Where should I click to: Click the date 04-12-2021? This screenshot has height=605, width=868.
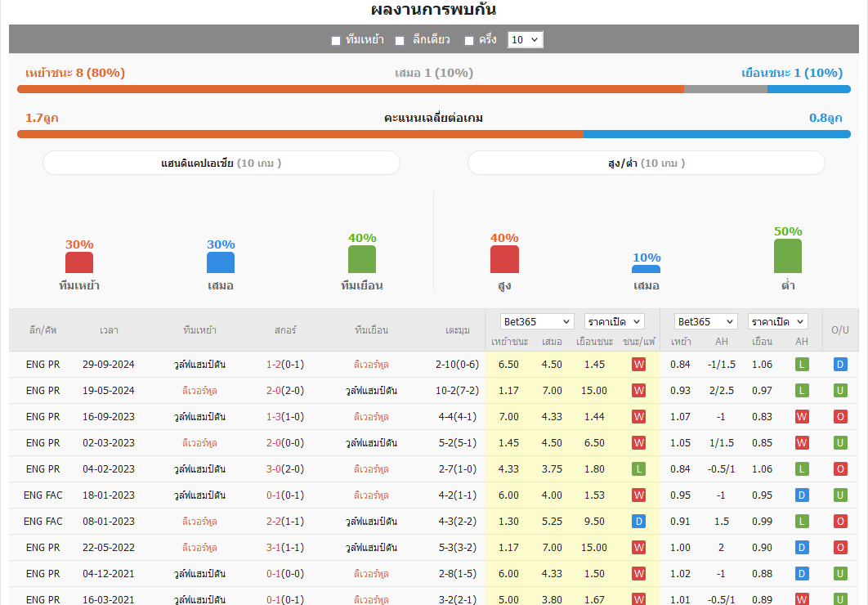109,573
